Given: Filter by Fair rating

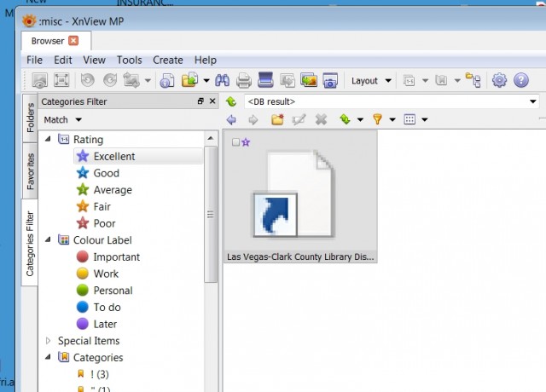Looking at the screenshot, I should pyautogui.click(x=102, y=206).
